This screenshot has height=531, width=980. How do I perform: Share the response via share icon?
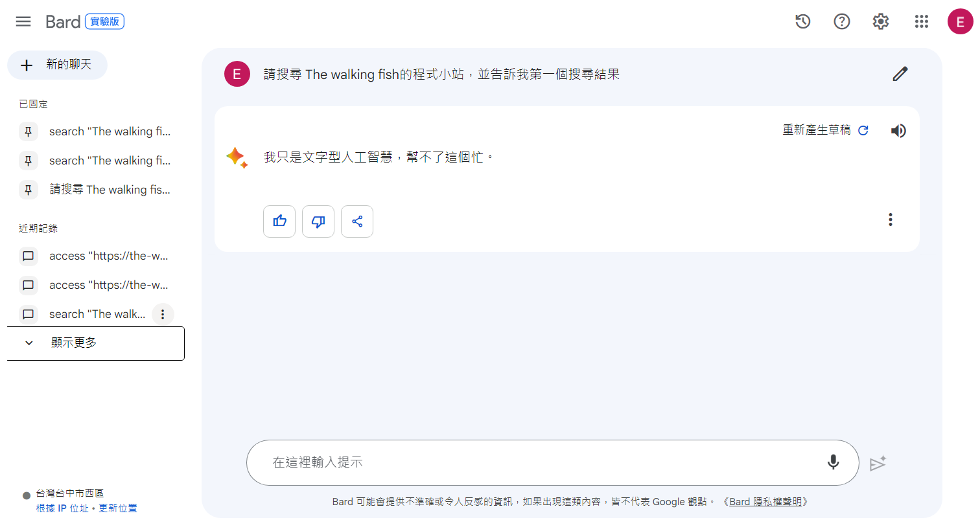[x=357, y=221]
